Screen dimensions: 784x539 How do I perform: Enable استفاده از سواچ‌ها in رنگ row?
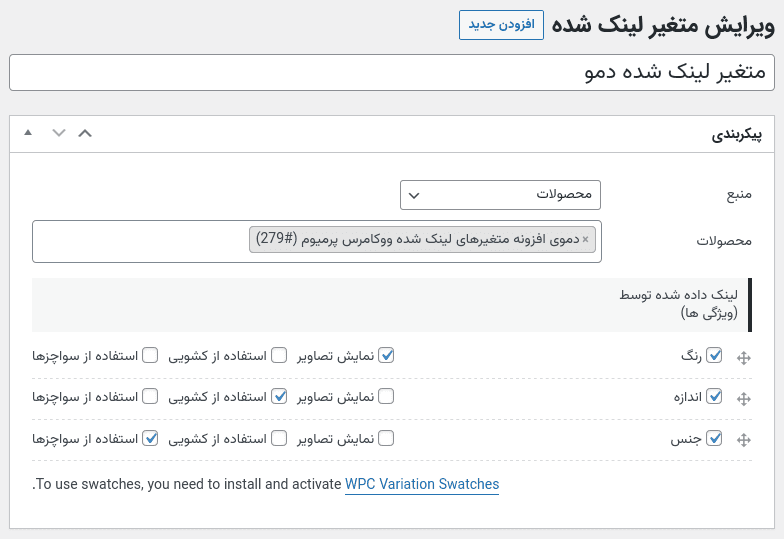(150, 356)
